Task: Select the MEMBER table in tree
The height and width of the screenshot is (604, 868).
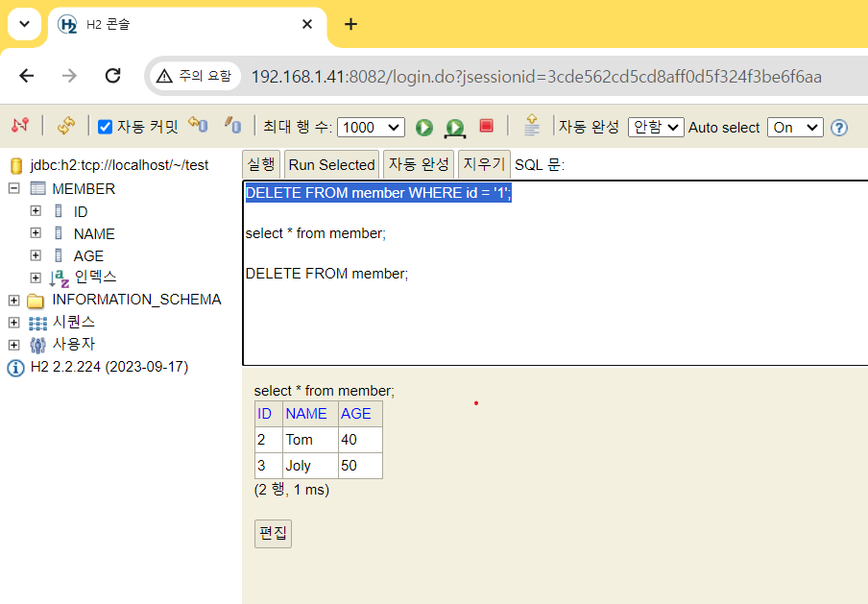Action: coord(84,189)
